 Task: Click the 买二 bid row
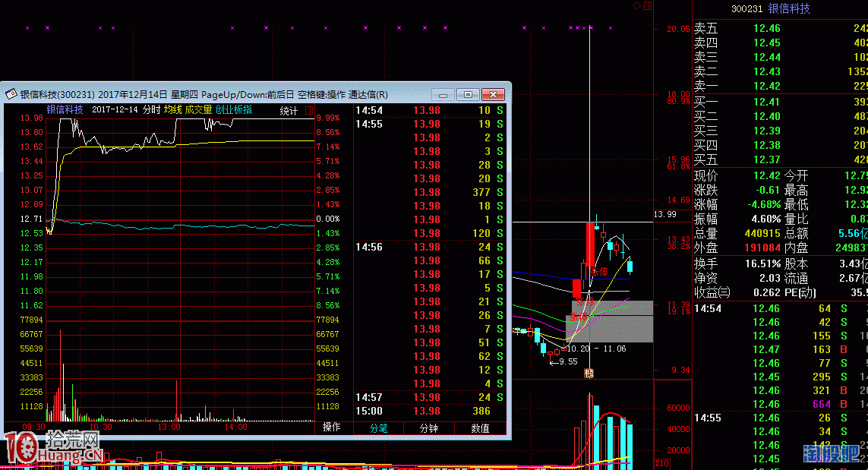[x=781, y=116]
